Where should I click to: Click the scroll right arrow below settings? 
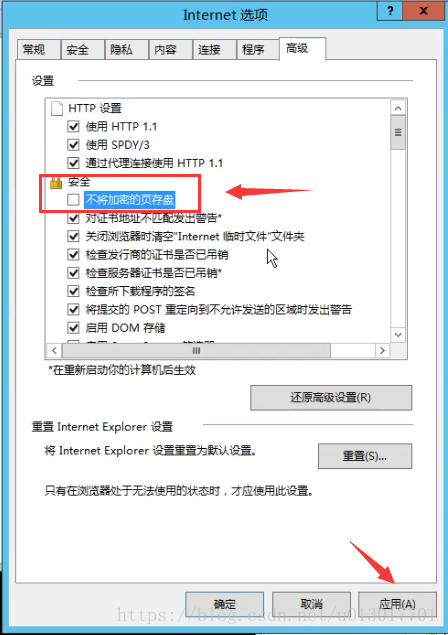(x=382, y=351)
